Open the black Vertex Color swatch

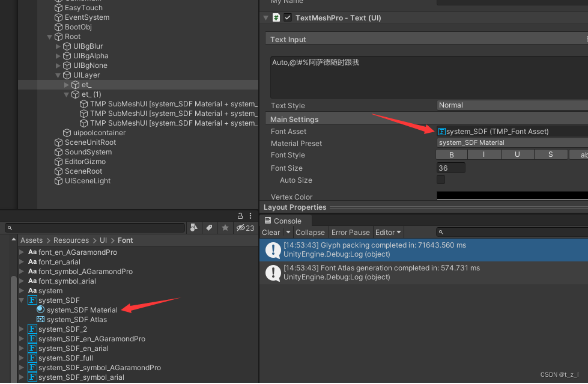click(x=512, y=195)
